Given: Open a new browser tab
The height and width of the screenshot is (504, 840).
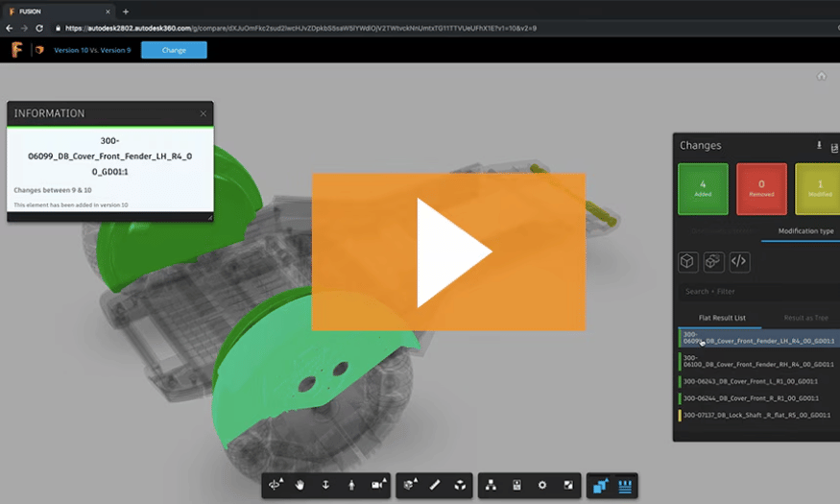Looking at the screenshot, I should (x=126, y=12).
